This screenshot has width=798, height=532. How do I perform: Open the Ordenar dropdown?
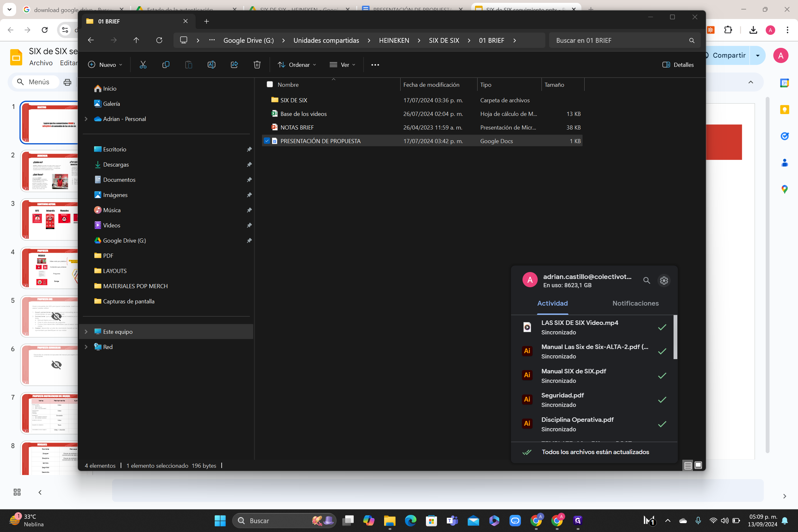[296, 65]
